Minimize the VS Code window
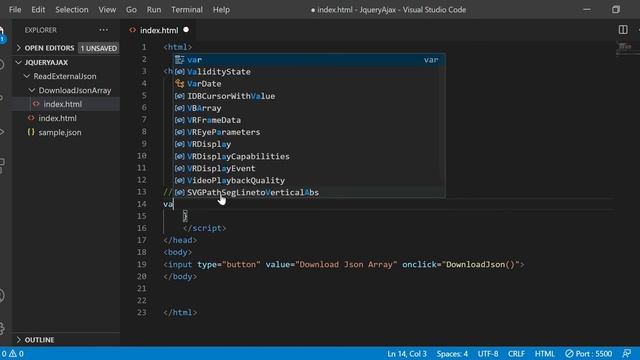Screen dimensions: 640x360 point(587,9)
